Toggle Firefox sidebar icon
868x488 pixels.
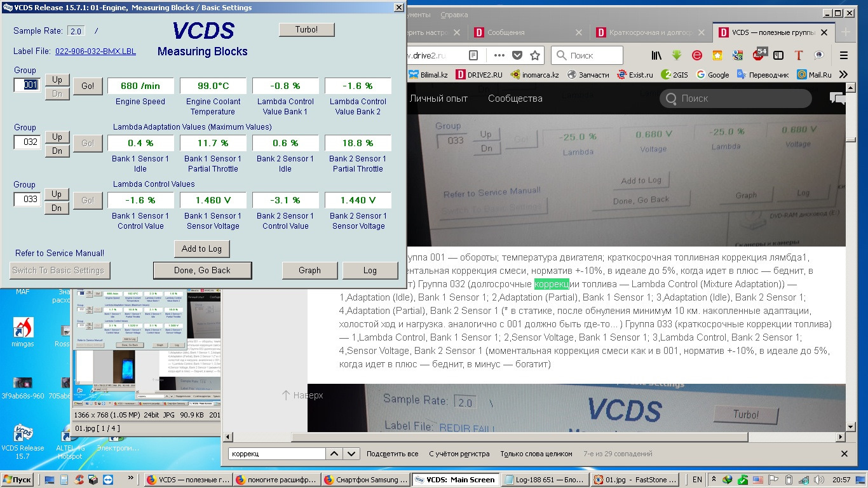click(x=778, y=55)
